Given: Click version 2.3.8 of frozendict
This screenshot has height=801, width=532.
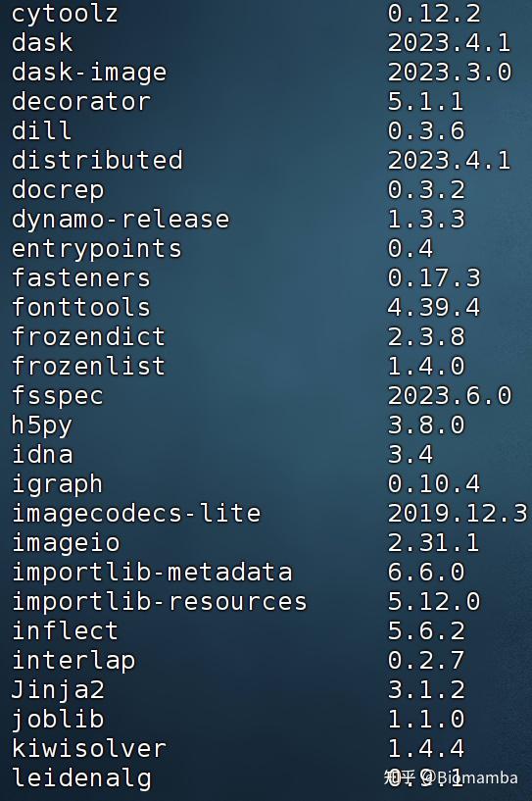Looking at the screenshot, I should (426, 336).
